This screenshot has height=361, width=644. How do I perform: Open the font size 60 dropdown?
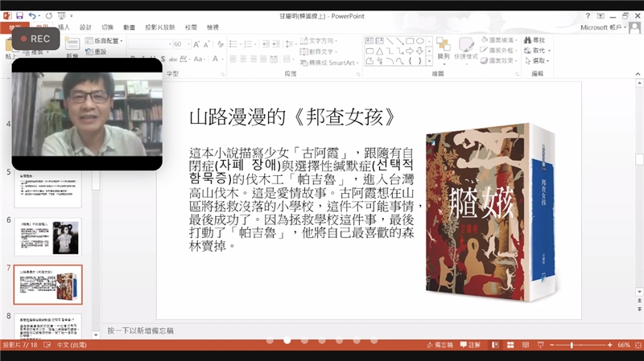coord(188,44)
